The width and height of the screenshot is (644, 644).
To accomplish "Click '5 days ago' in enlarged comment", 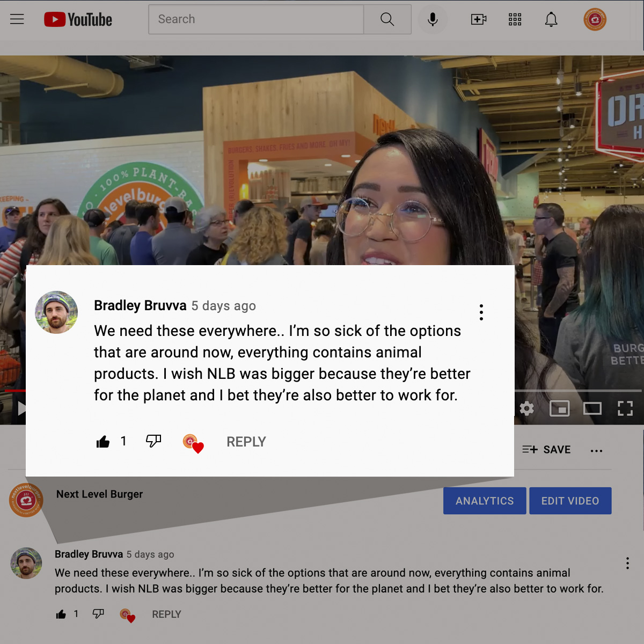I will point(224,306).
